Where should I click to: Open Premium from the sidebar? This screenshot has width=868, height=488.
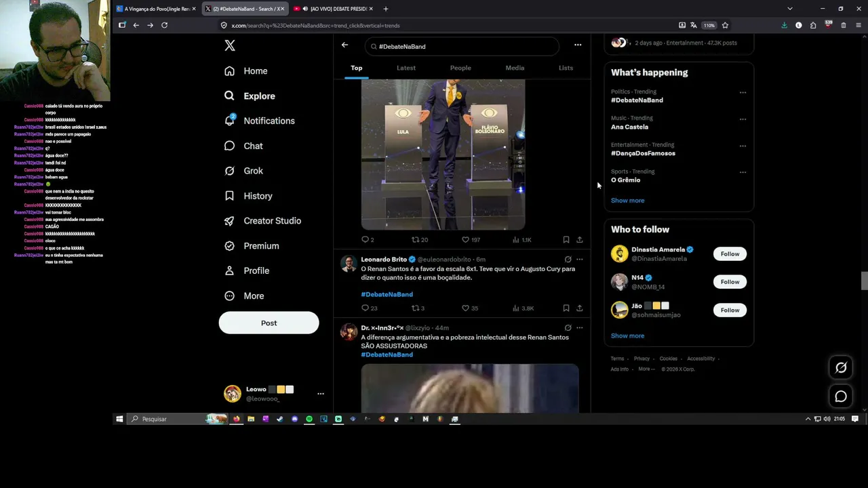pyautogui.click(x=252, y=246)
